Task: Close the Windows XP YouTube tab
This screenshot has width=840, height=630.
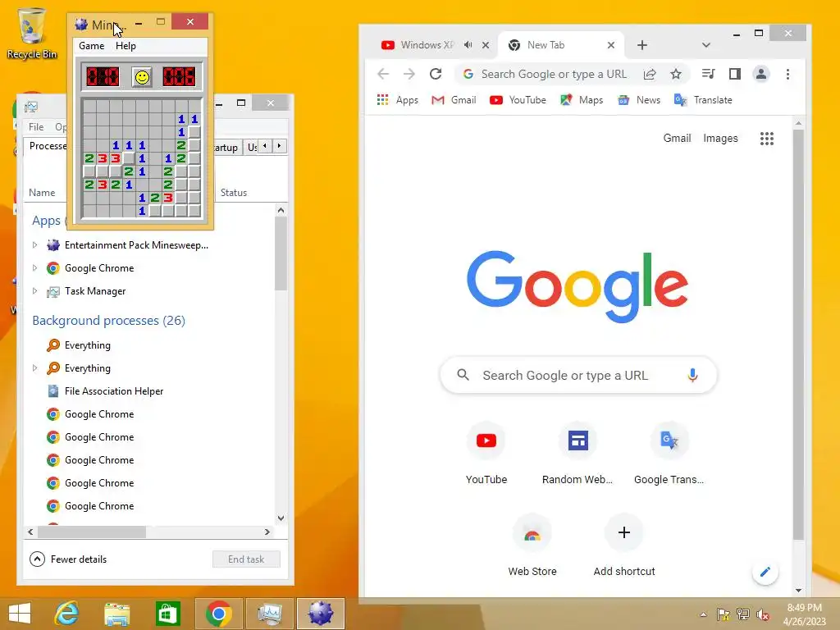Action: (486, 45)
